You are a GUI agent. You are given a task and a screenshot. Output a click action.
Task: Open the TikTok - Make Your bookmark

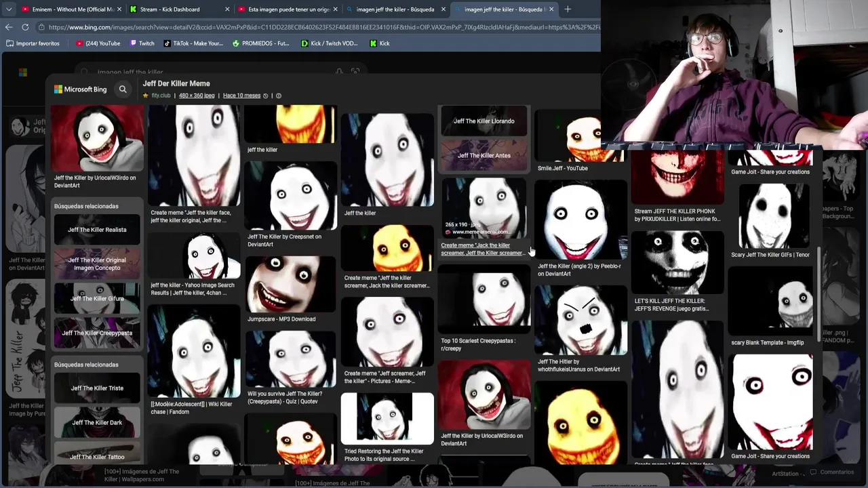pyautogui.click(x=193, y=43)
